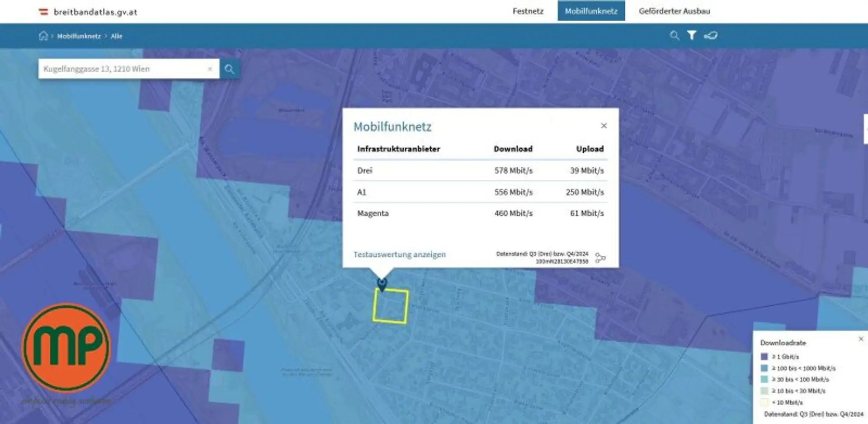Select the Mobilfunknetz tab

[x=591, y=11]
